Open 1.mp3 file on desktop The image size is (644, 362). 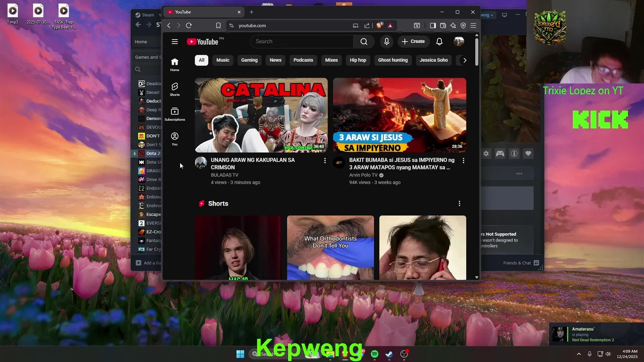point(13,14)
